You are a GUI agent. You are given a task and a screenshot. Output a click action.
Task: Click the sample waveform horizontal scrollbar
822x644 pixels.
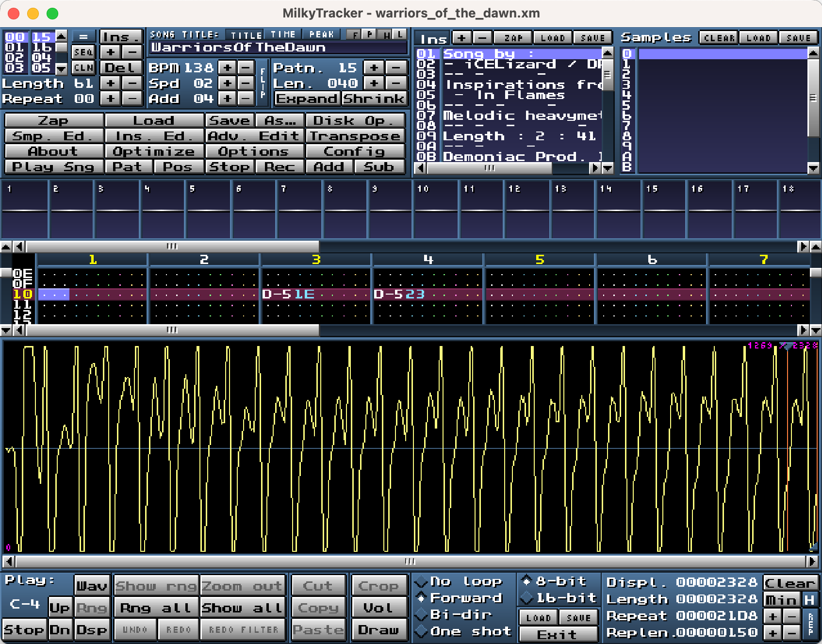tap(410, 561)
